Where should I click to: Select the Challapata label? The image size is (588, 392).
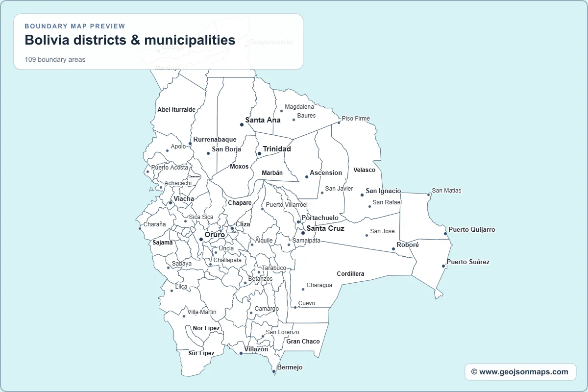227,260
